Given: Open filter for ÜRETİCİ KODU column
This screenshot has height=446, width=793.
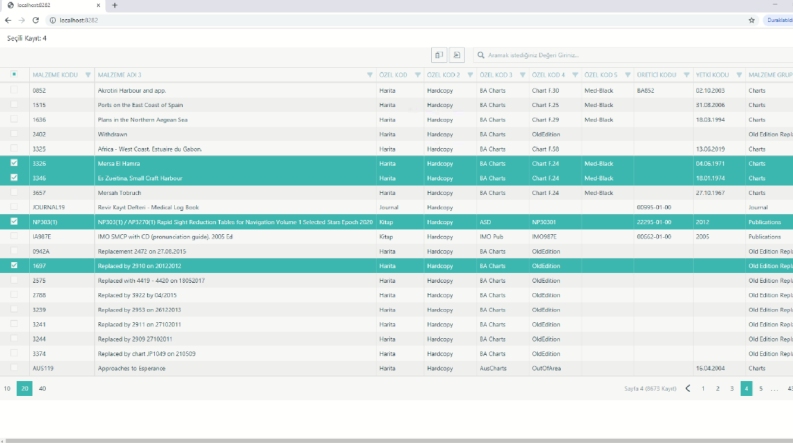Looking at the screenshot, I should click(686, 75).
